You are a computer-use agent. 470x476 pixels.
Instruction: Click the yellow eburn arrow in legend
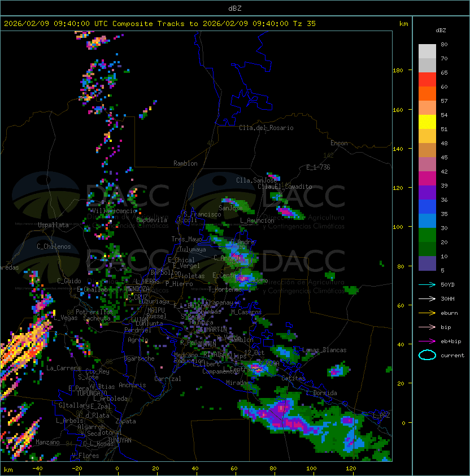tap(427, 313)
